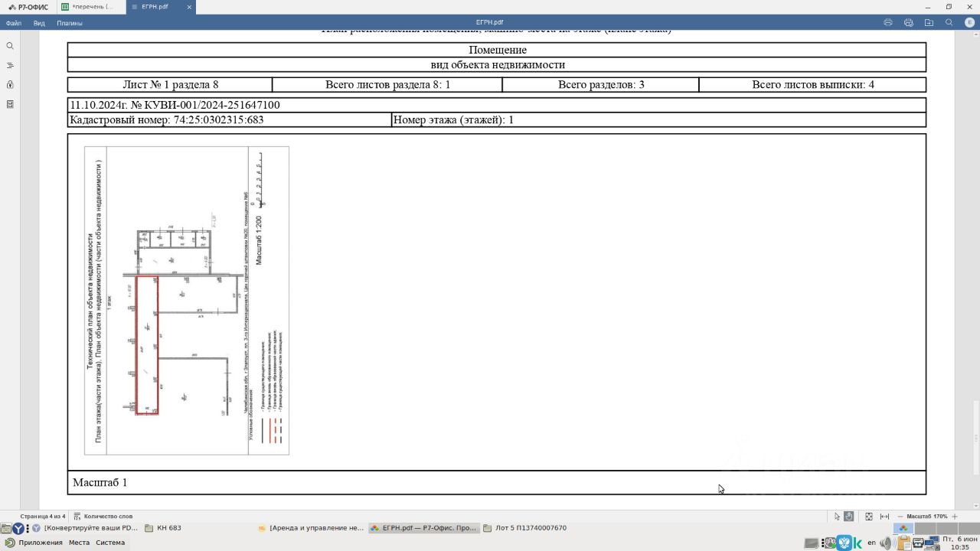Screen dimensions: 980x551
Task: Open the Файл menu
Action: (14, 23)
